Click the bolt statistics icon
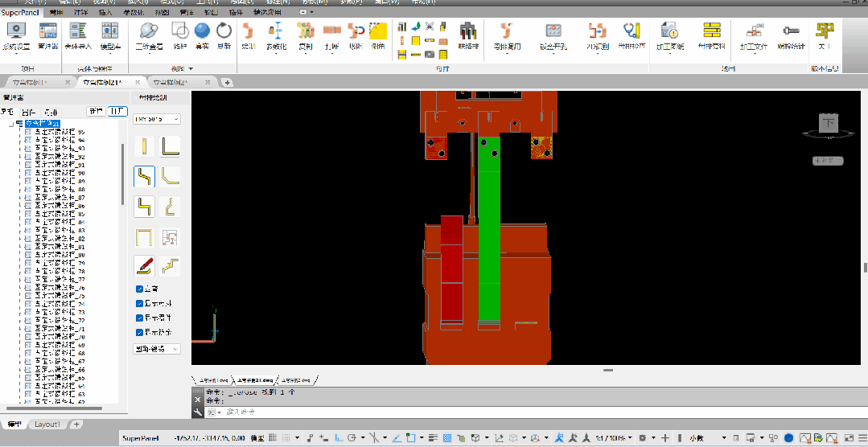 [791, 31]
